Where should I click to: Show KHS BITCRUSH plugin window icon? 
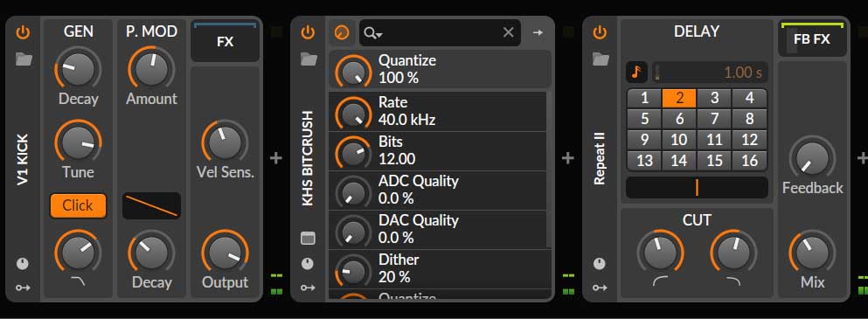[x=308, y=238]
